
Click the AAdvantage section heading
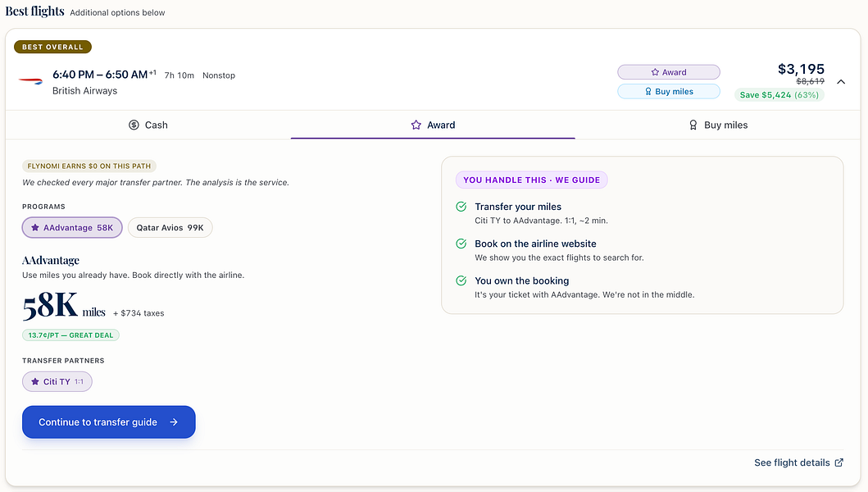coord(50,261)
